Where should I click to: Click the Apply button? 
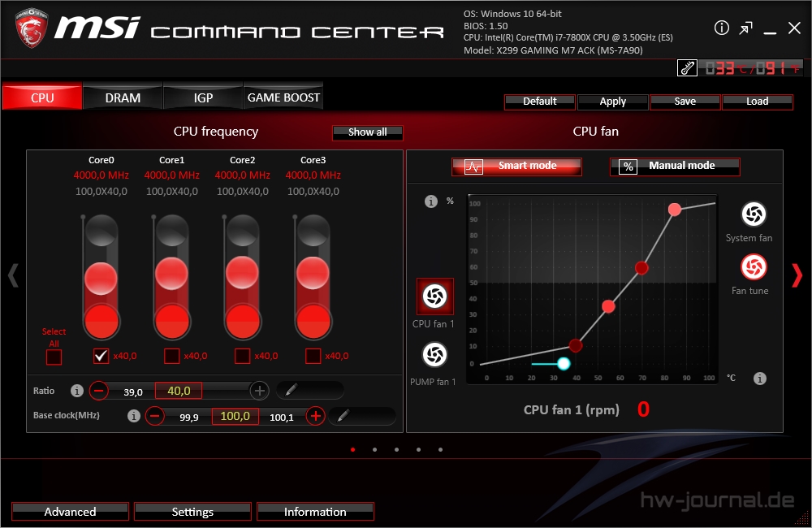pyautogui.click(x=612, y=102)
